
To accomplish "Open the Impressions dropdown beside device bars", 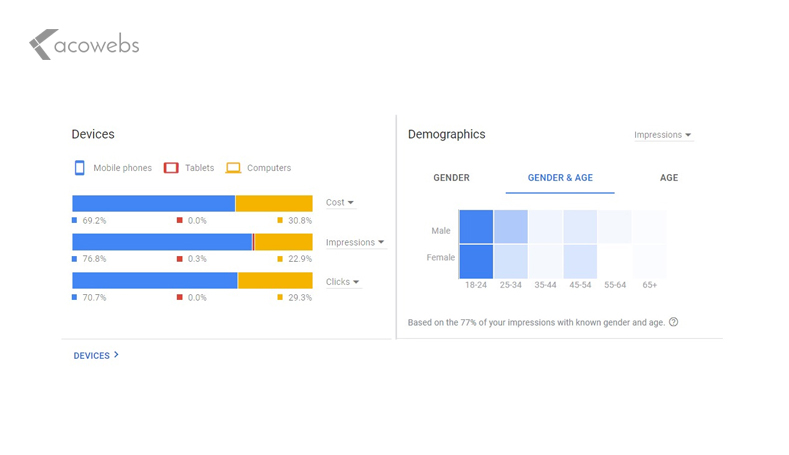I will click(355, 242).
